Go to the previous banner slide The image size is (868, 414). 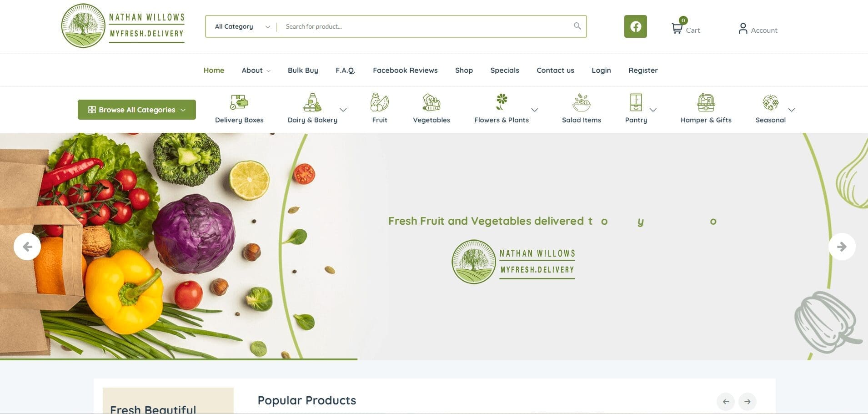[x=27, y=247]
